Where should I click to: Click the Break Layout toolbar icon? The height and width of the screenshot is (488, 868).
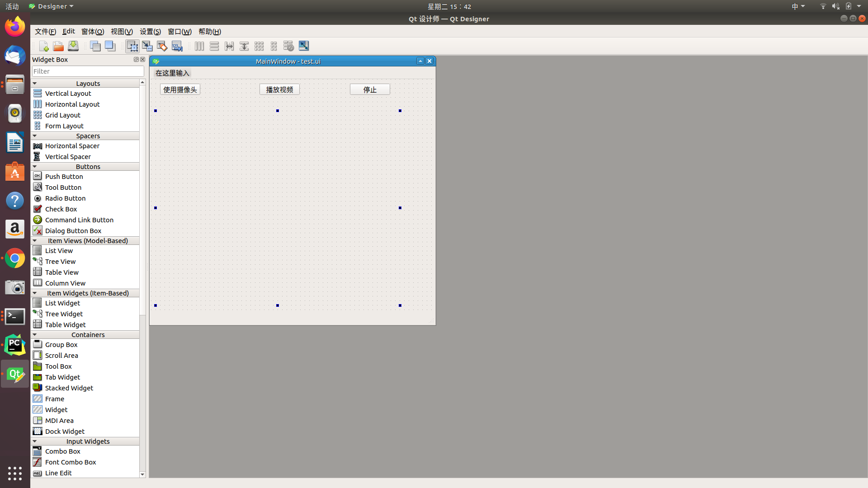[288, 46]
